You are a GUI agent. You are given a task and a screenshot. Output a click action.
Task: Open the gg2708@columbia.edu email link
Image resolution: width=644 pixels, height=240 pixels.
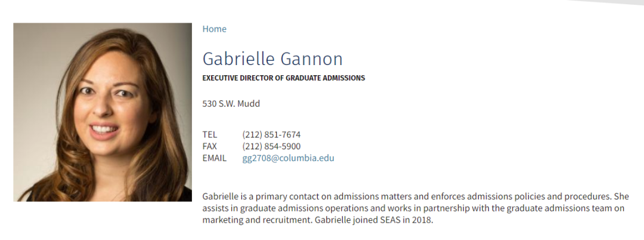[x=288, y=158]
